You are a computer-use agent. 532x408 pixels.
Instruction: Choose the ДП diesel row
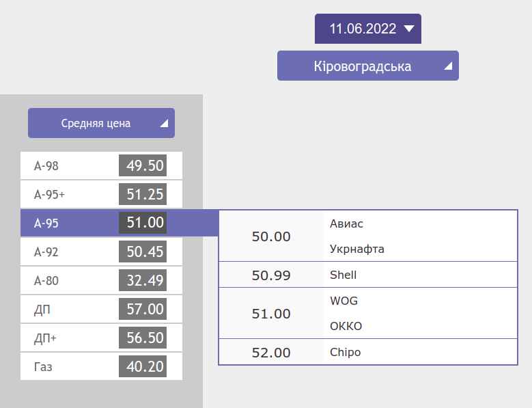click(x=101, y=310)
